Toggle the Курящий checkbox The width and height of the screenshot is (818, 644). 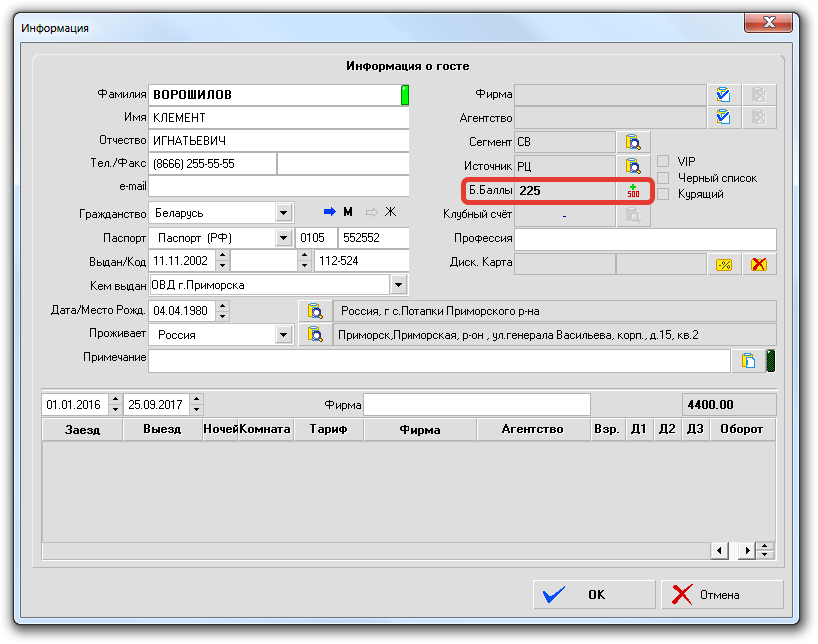(663, 194)
